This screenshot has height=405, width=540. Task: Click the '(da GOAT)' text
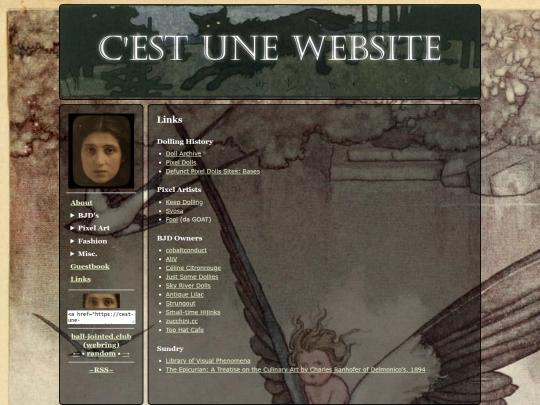[x=195, y=219]
